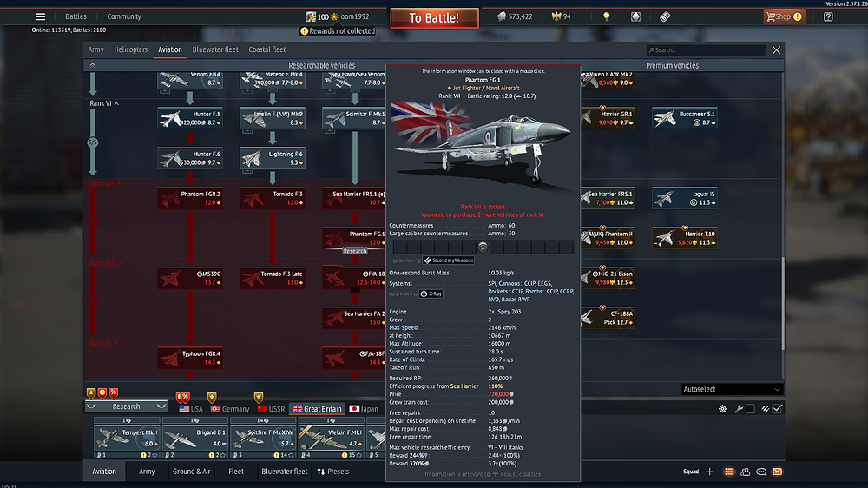Open the Presets button
This screenshot has width=868, height=488.
[333, 472]
